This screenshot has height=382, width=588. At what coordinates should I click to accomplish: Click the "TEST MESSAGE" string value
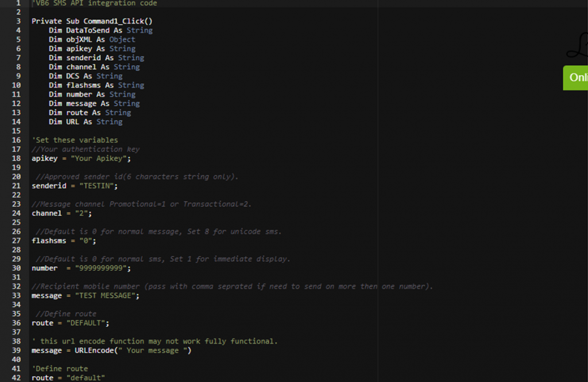107,296
